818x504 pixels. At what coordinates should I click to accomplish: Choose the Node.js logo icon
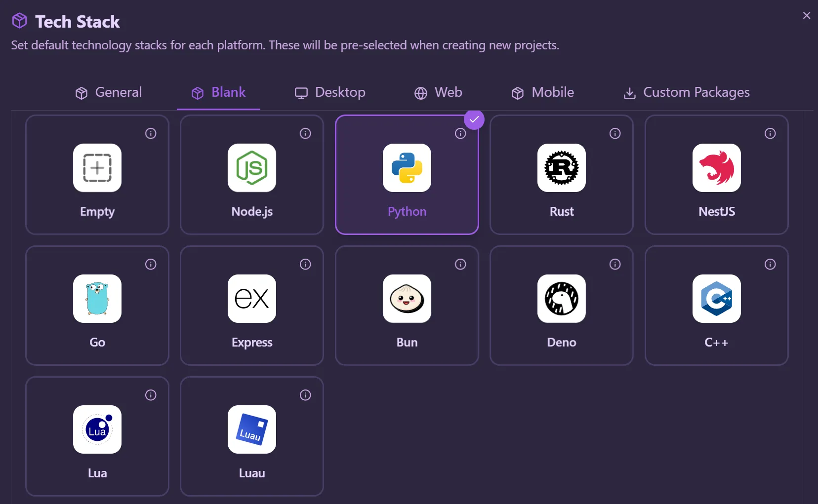252,168
